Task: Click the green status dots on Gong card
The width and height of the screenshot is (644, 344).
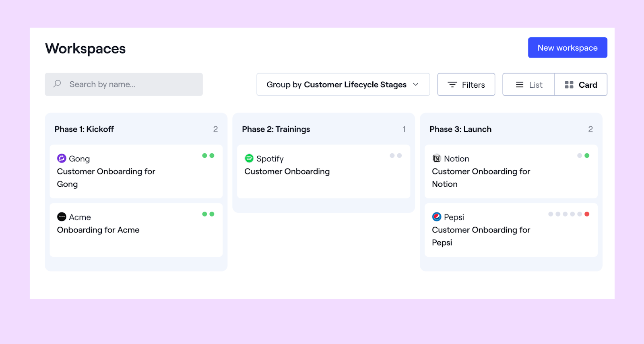Action: [208, 156]
